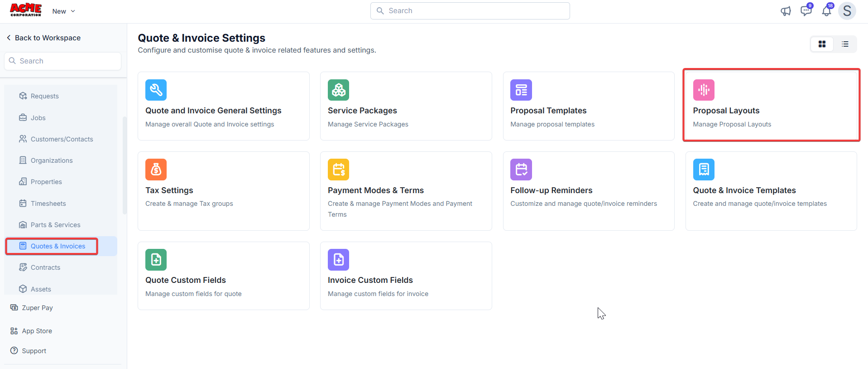Screen dimensions: 868x369
Task: Open Requests in the sidebar
Action: [44, 96]
